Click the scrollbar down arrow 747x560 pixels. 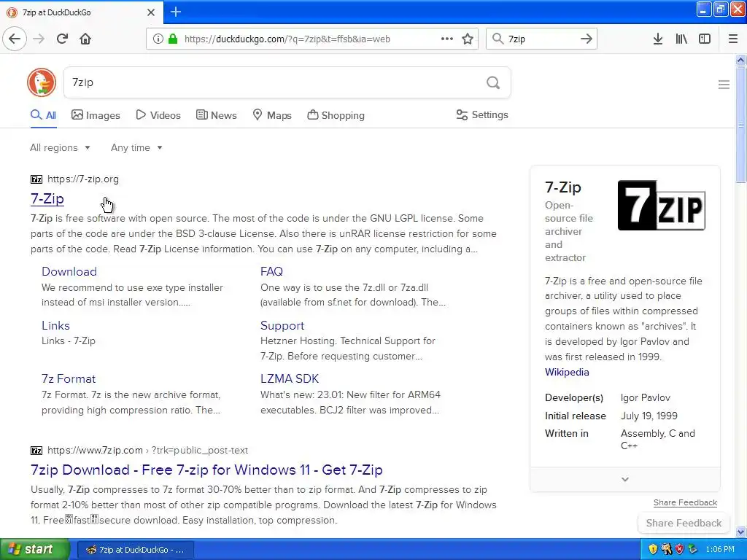click(741, 532)
